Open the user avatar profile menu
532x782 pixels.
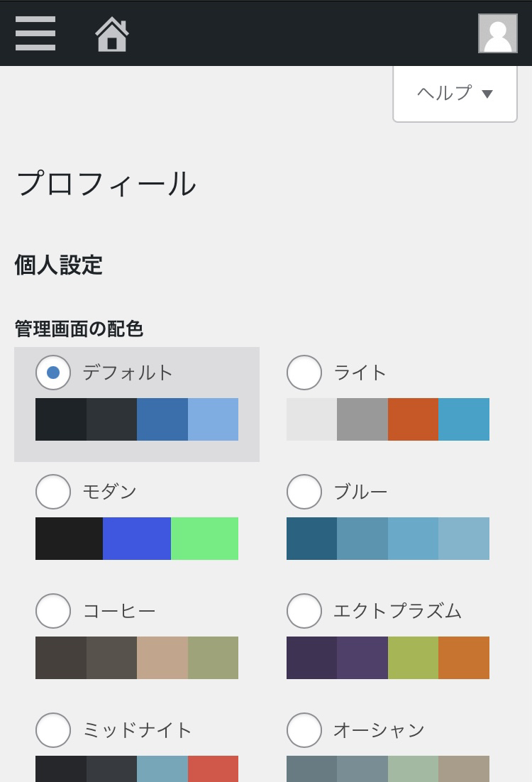pyautogui.click(x=497, y=33)
